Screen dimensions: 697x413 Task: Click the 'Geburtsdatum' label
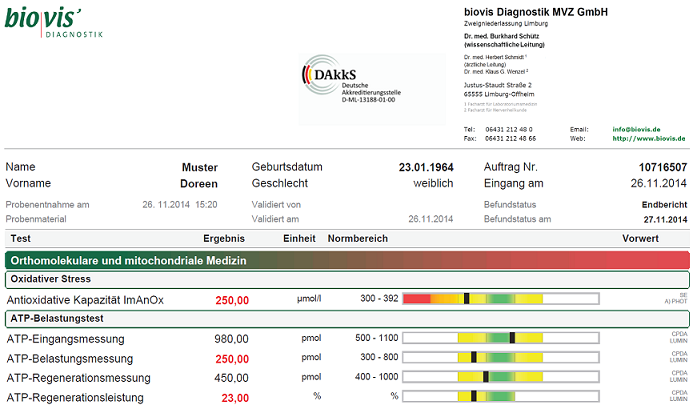(x=287, y=167)
